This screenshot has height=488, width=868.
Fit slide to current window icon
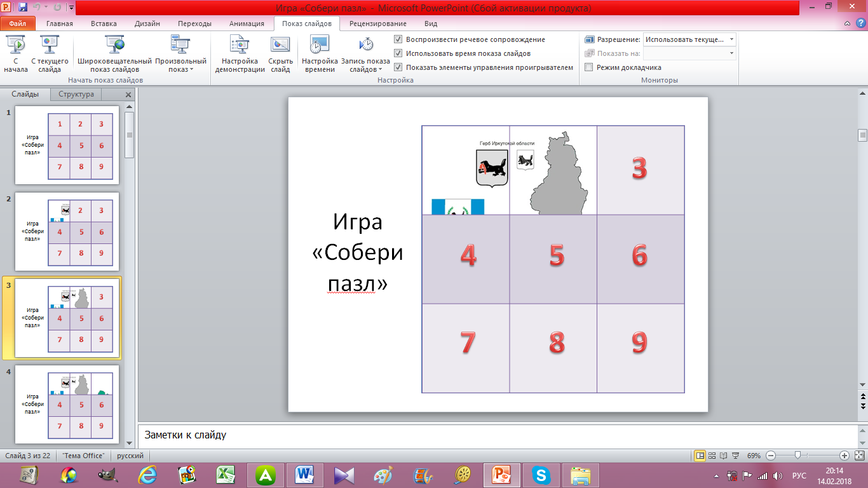point(860,456)
